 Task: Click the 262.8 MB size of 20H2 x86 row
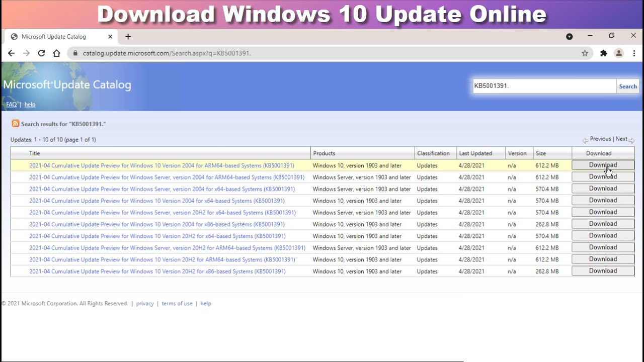click(547, 271)
